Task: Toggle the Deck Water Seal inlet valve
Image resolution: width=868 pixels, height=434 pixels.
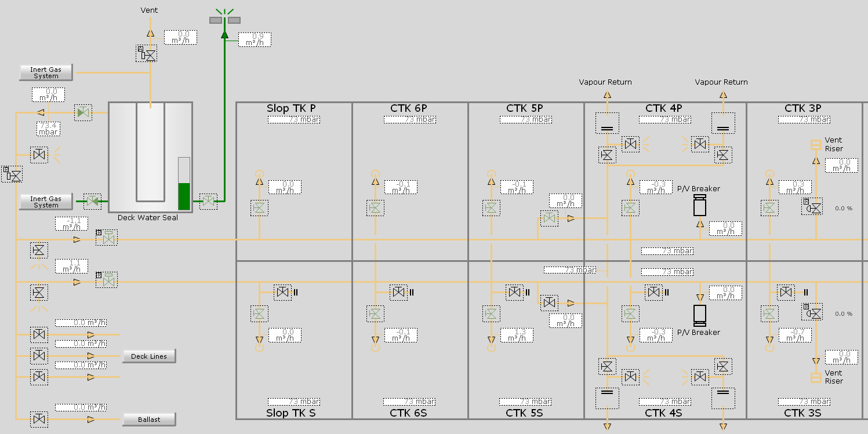Action: coord(92,201)
